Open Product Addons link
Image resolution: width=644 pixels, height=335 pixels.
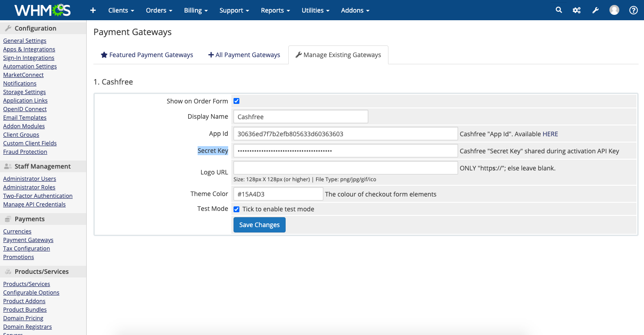pyautogui.click(x=24, y=301)
